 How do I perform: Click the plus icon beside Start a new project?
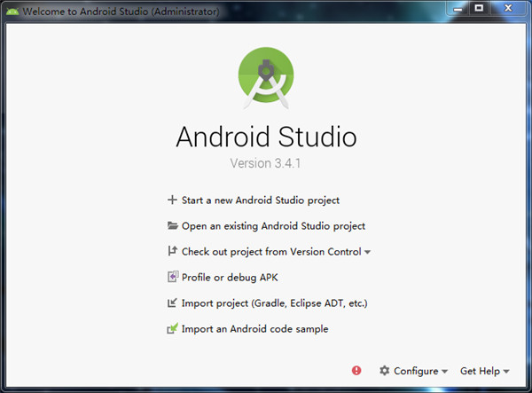coord(172,200)
